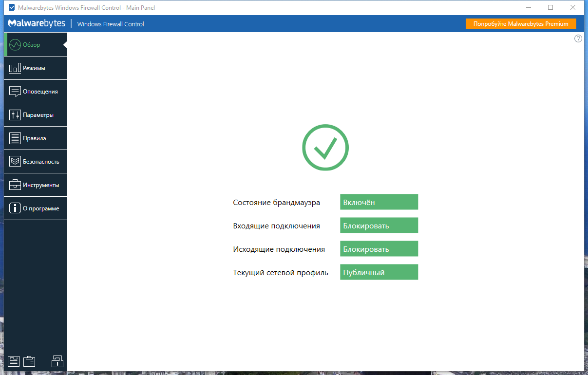The image size is (588, 375).
Task: Open the Инструменты tools section
Action: [x=36, y=185]
